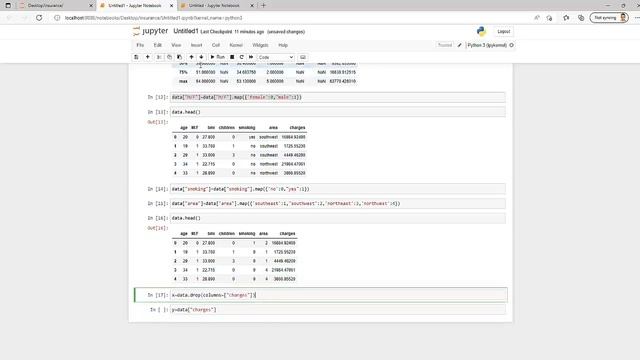640x360 pixels.
Task: Click the Trusted notebook indicator
Action: pos(445,45)
